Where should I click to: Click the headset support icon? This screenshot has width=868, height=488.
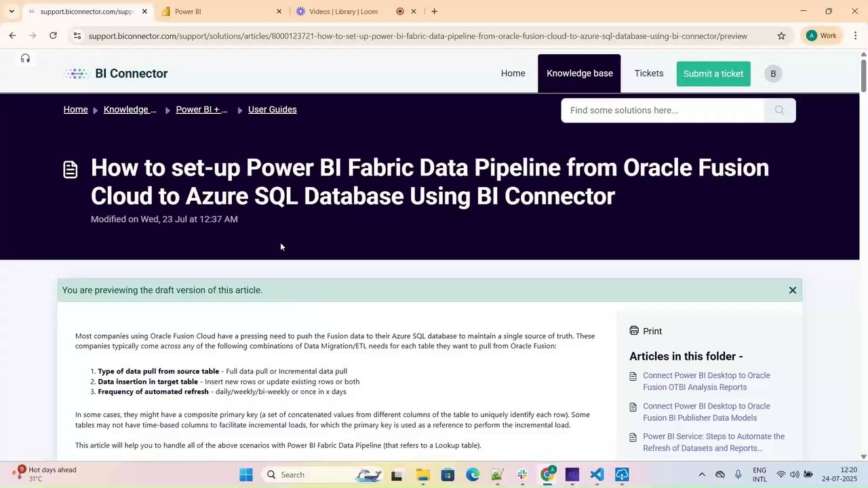coord(25,58)
